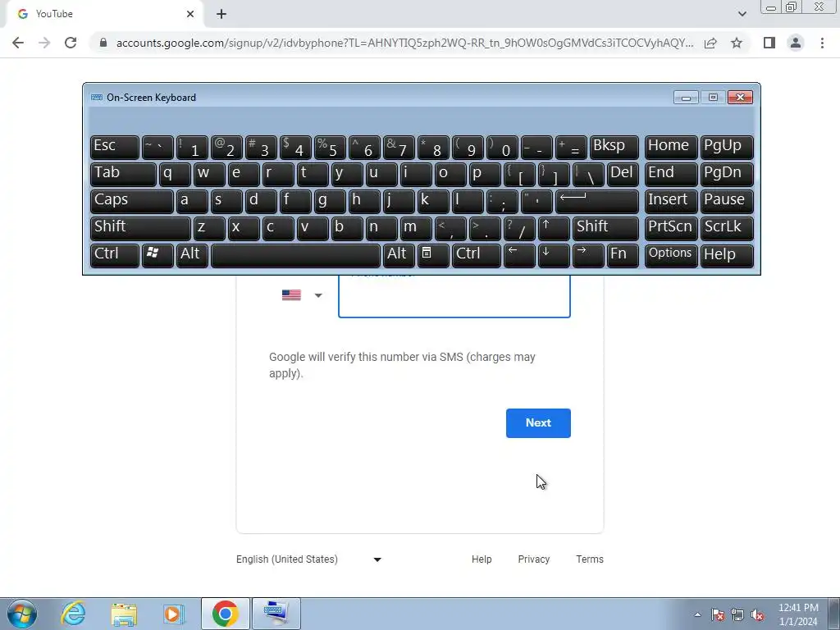Click the letter q key

click(x=175, y=174)
